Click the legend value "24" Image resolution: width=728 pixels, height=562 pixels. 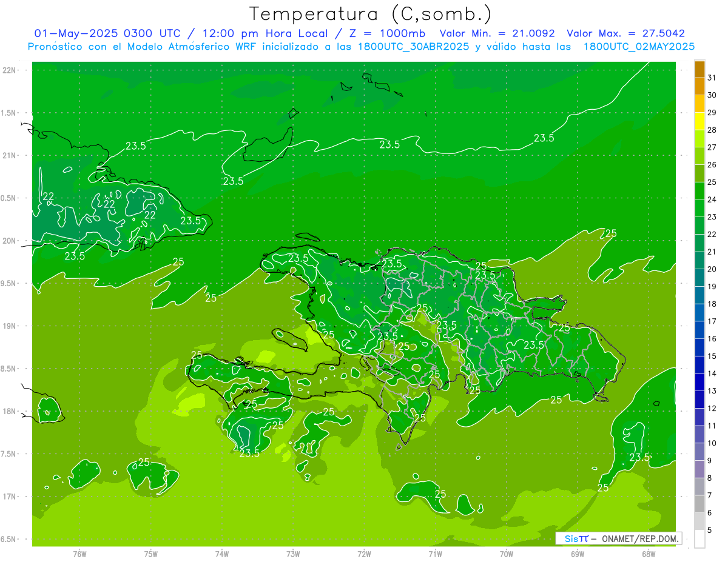tap(712, 199)
